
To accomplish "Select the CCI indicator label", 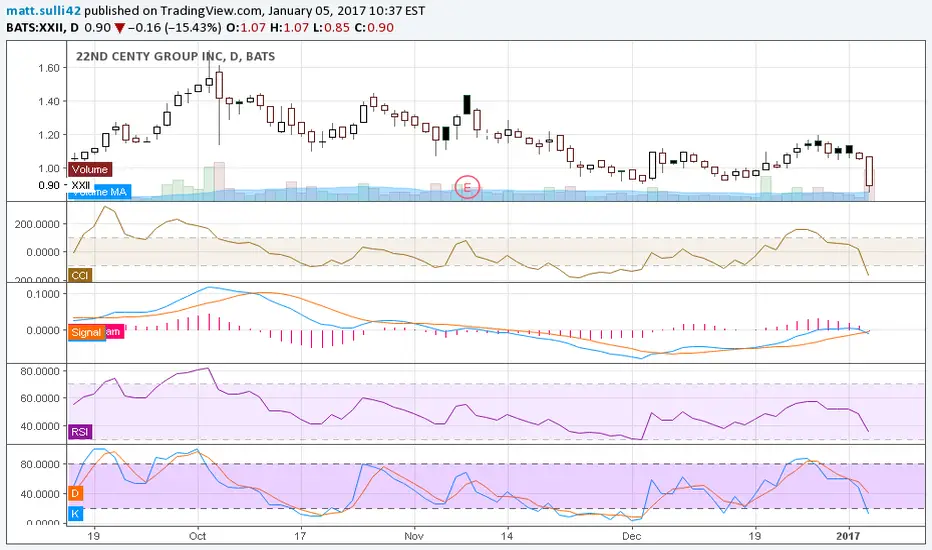I will (80, 275).
